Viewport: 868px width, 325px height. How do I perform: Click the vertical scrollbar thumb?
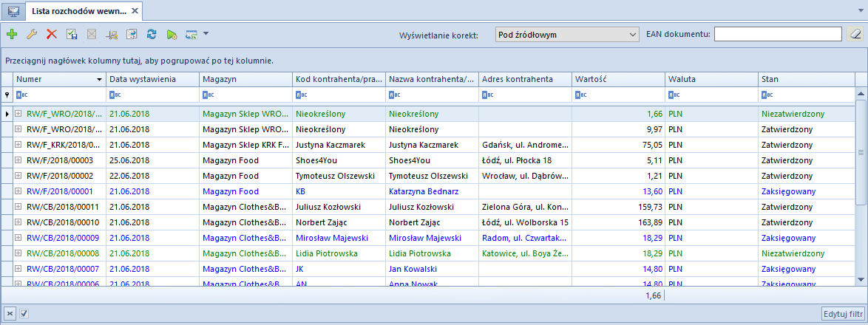(861, 152)
